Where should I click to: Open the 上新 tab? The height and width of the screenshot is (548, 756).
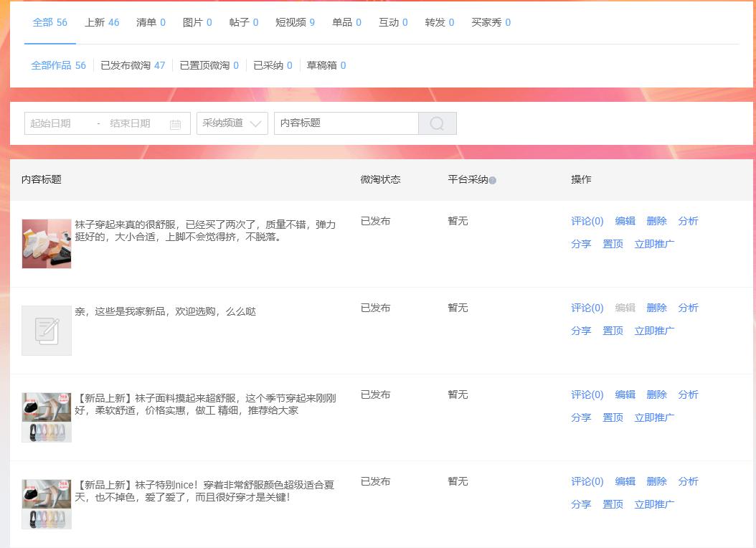98,22
